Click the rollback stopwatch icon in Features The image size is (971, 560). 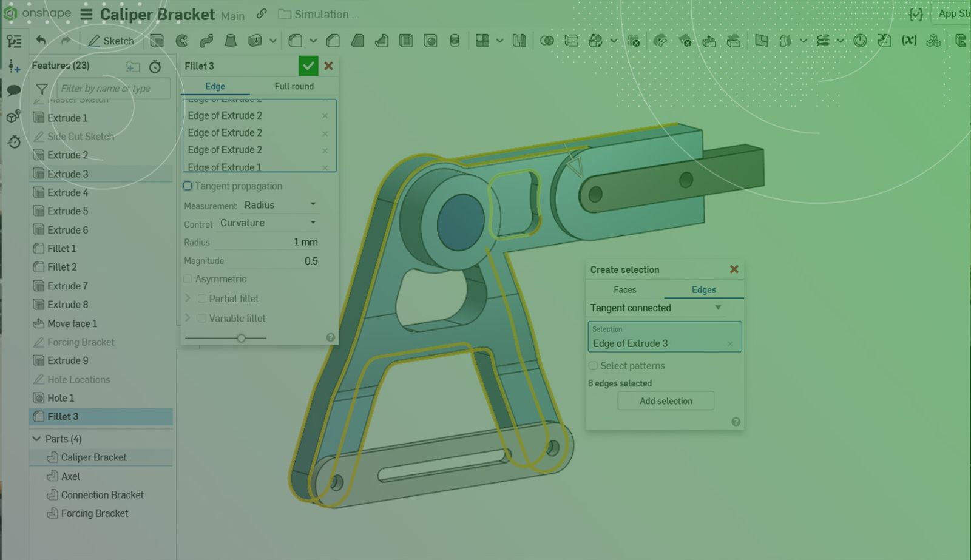pos(155,66)
